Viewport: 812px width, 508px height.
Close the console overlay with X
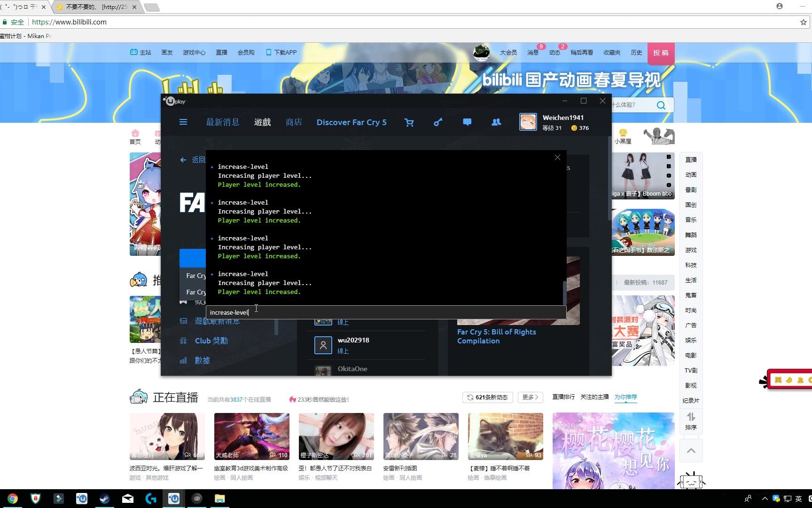click(x=557, y=158)
